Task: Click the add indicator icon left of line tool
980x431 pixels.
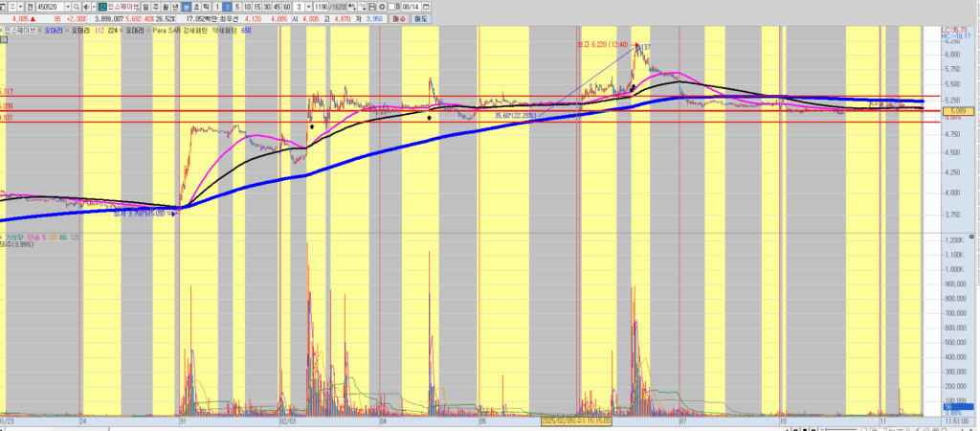Action: click(352, 7)
